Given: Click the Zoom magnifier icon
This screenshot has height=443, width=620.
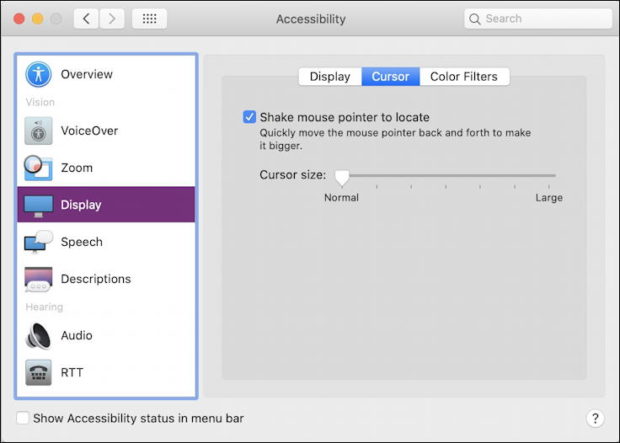Looking at the screenshot, I should coord(38,168).
